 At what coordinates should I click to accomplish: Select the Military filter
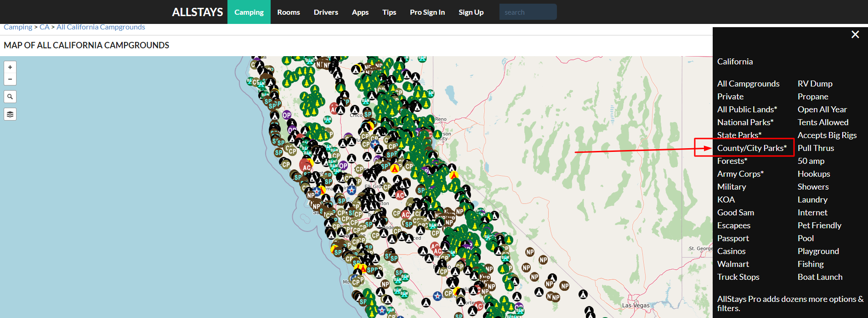(732, 187)
